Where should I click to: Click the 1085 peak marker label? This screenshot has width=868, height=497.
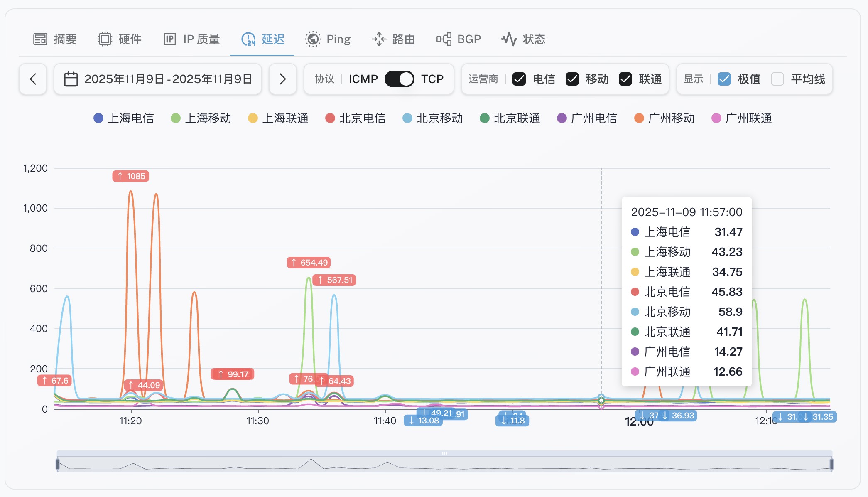tap(131, 176)
